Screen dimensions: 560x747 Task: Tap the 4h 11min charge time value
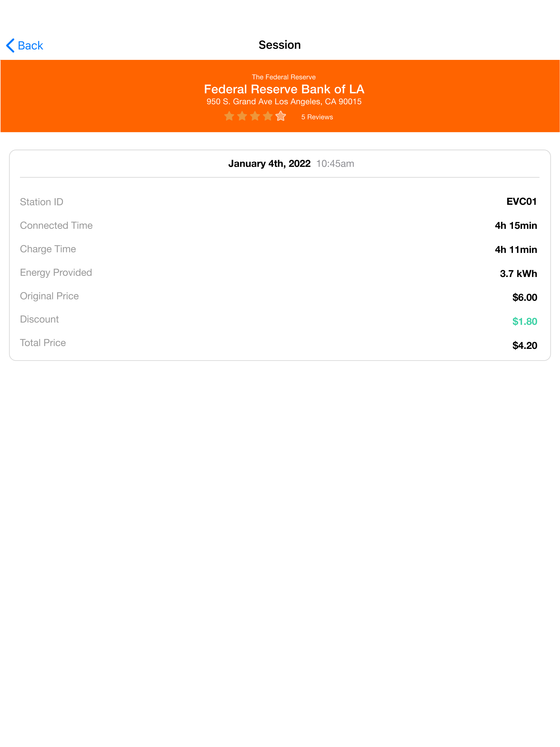click(516, 250)
